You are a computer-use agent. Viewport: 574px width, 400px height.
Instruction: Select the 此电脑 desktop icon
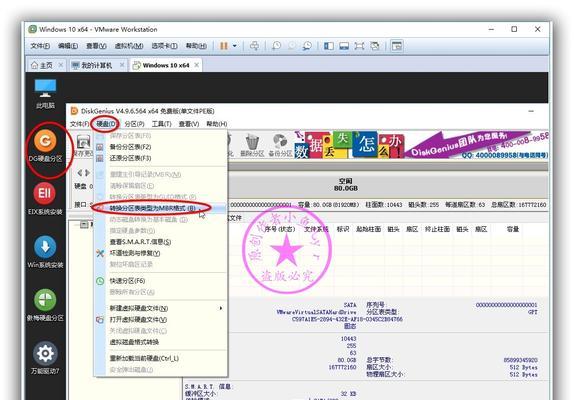(x=45, y=94)
